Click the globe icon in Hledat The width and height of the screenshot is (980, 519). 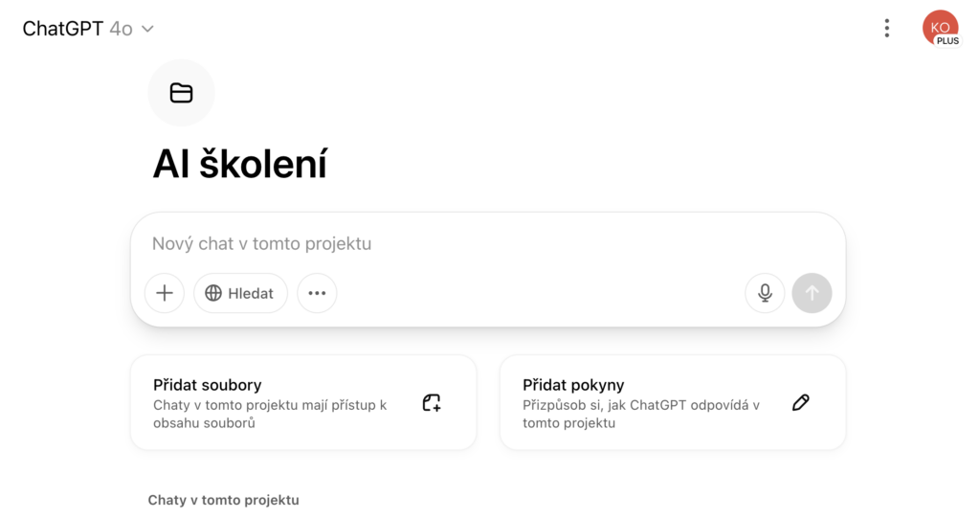(213, 293)
